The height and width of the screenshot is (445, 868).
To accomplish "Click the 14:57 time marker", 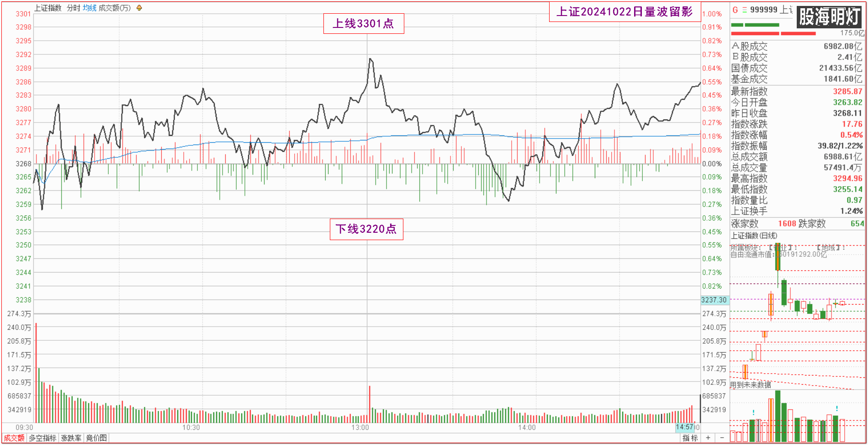I will point(685,427).
